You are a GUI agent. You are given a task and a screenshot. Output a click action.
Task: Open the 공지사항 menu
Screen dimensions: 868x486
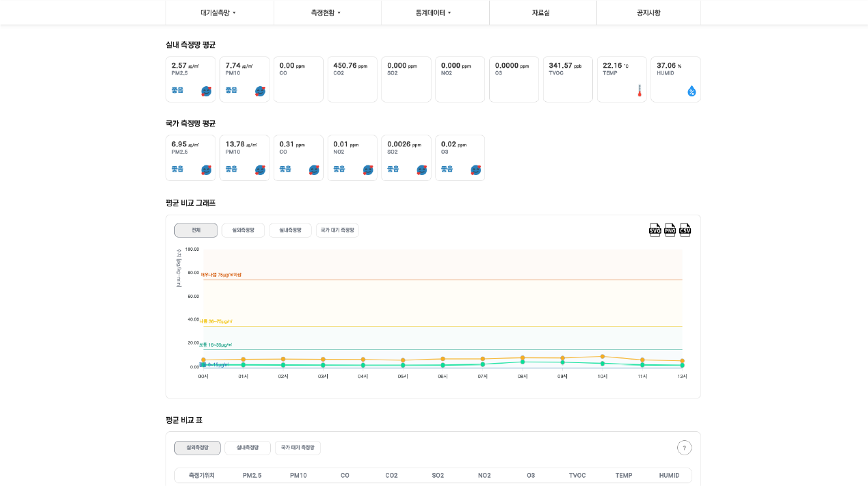point(648,12)
